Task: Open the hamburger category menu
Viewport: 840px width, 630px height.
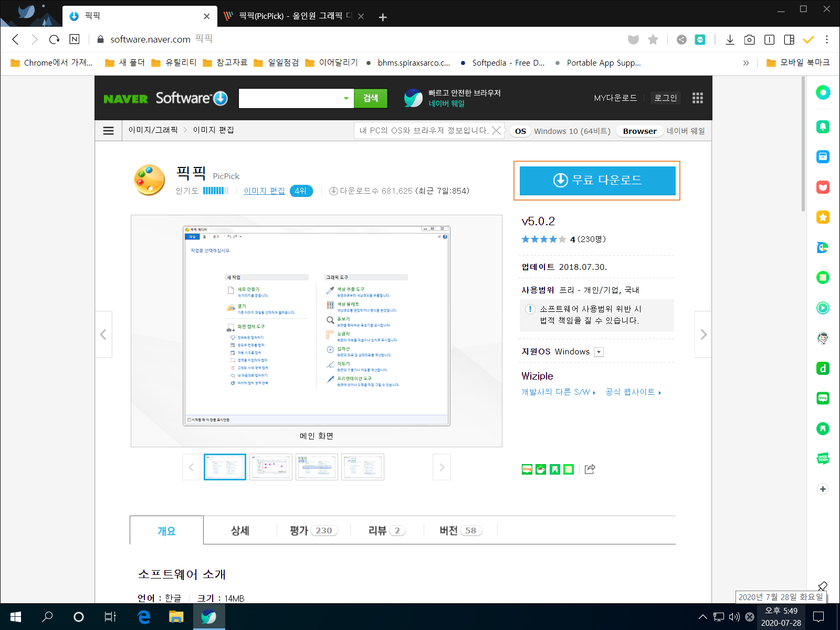Action: click(109, 131)
